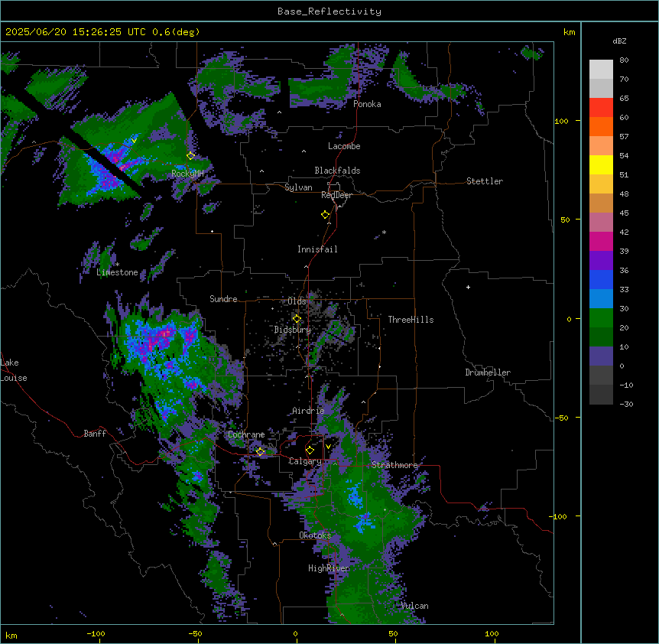The height and width of the screenshot is (644, 659).
Task: Click the Blackfalds town label
Action: (337, 171)
